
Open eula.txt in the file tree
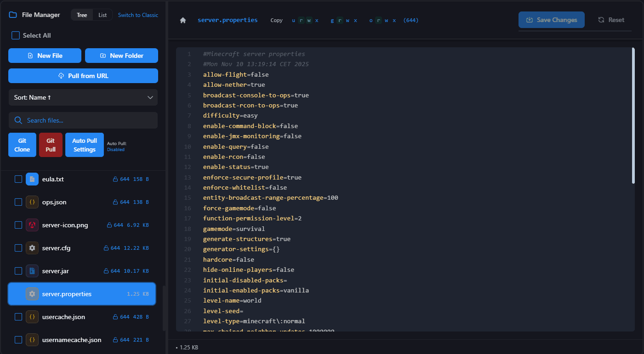point(53,179)
